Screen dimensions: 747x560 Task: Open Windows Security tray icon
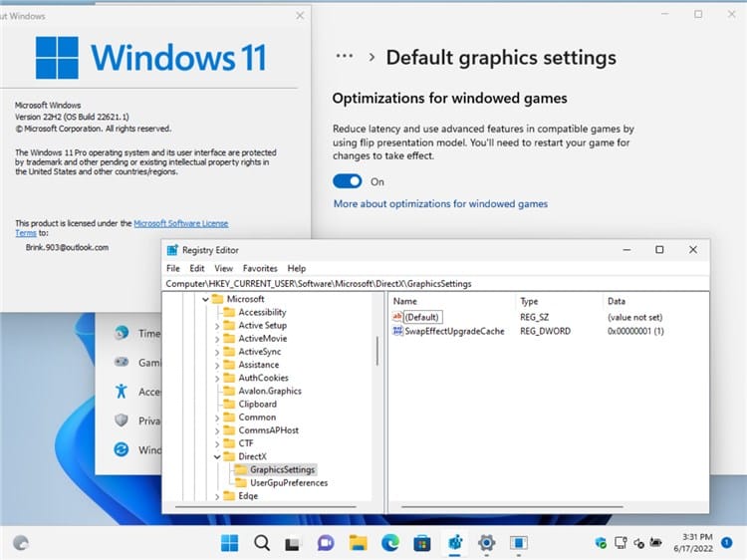[x=601, y=542]
